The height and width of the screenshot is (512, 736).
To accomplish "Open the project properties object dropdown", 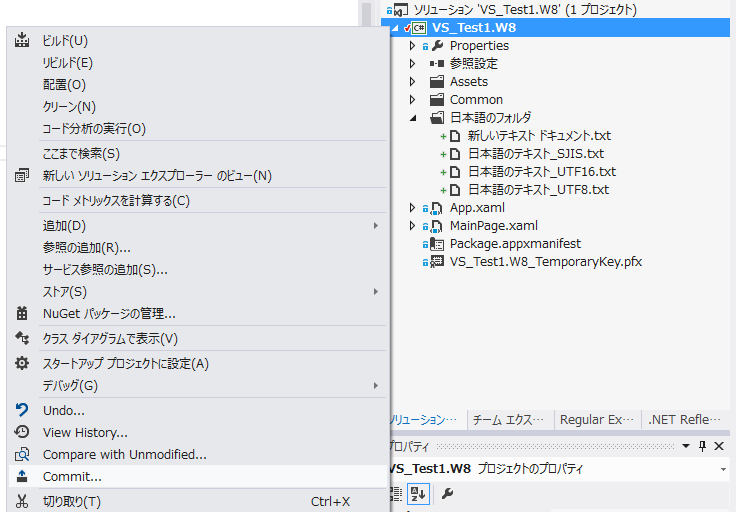I will tap(723, 469).
